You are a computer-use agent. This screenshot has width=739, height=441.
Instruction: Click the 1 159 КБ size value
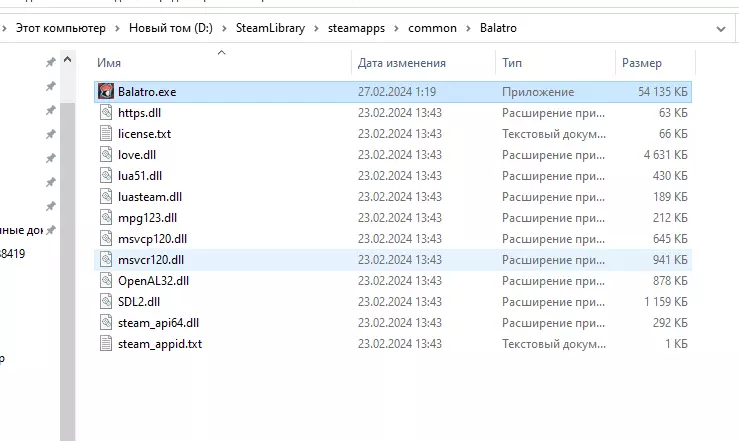click(x=665, y=302)
